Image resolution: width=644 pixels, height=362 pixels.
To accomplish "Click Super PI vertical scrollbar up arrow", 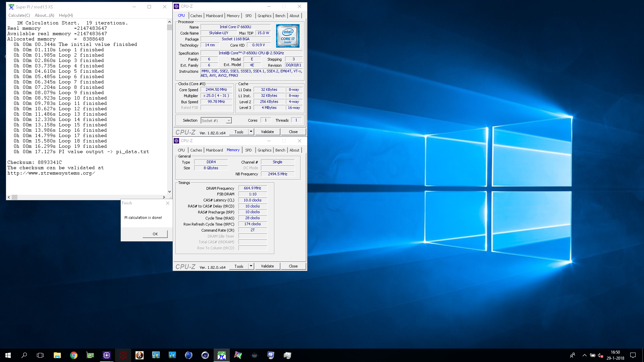I will [x=169, y=22].
